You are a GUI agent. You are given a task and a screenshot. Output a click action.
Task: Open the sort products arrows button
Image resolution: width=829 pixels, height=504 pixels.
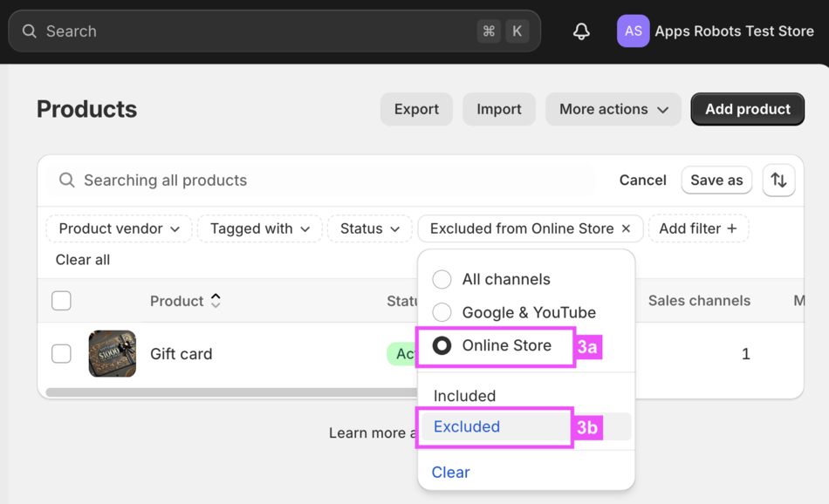[x=778, y=180]
